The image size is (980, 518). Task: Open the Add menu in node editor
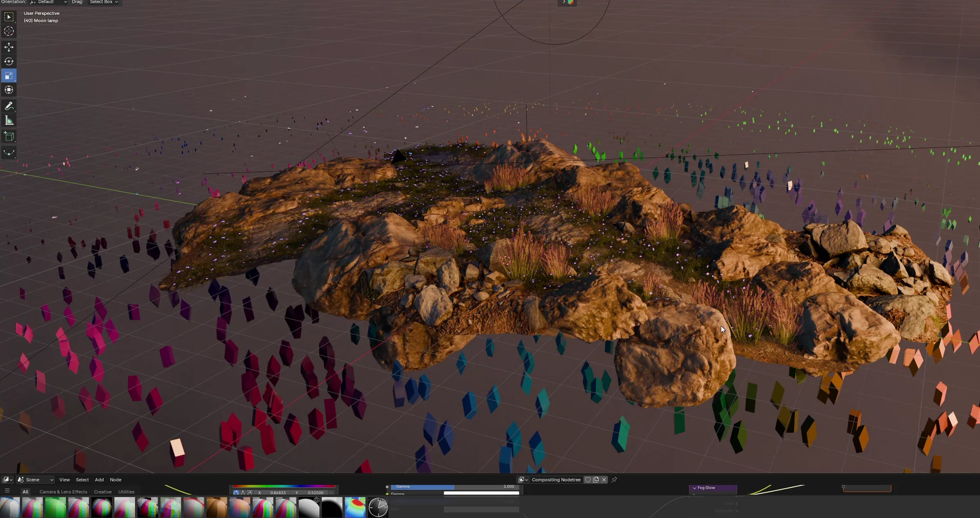pos(99,480)
